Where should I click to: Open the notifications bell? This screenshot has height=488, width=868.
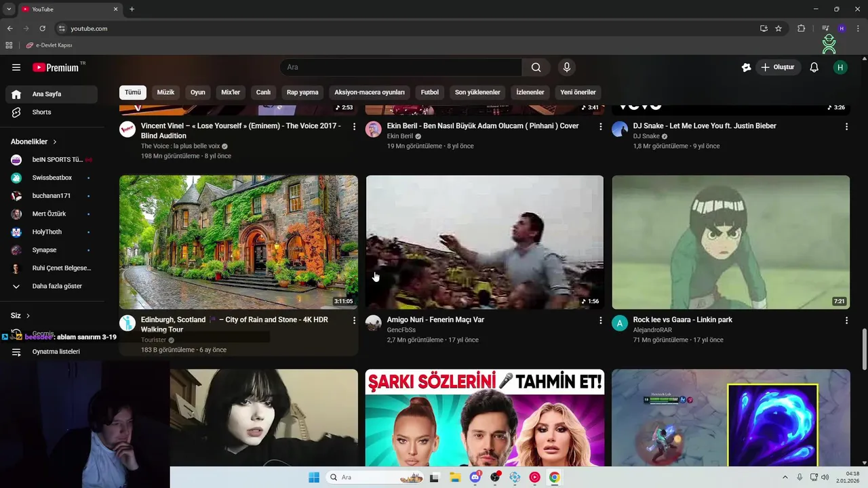point(814,67)
